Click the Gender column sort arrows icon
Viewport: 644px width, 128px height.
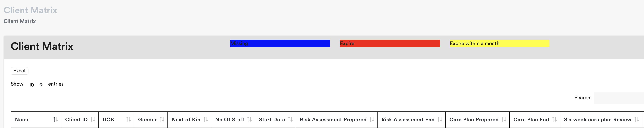coord(162,120)
